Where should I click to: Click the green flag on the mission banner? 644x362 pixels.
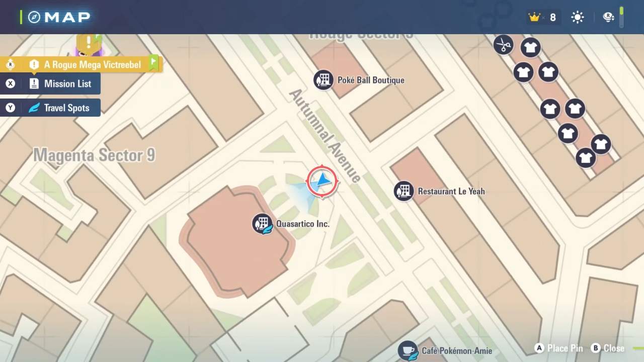point(154,63)
